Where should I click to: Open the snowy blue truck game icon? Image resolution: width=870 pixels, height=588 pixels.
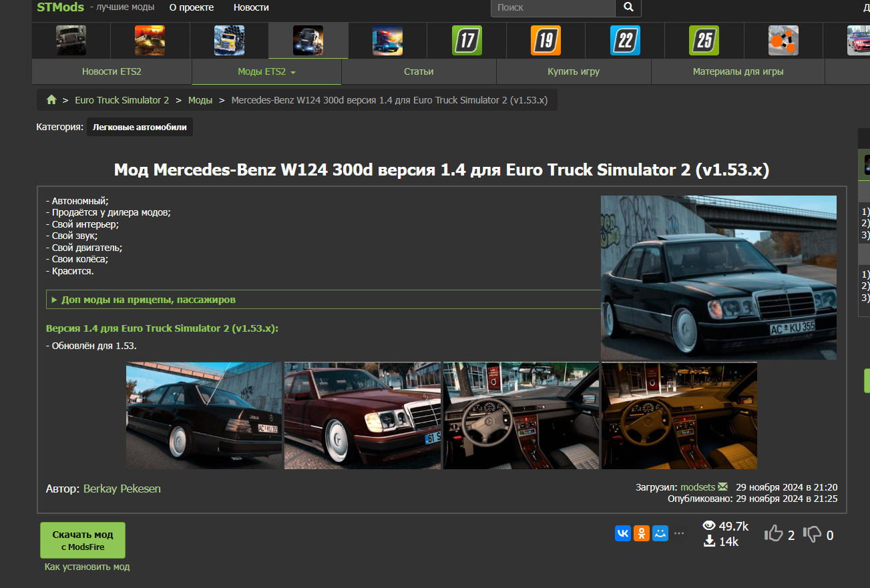click(x=230, y=40)
